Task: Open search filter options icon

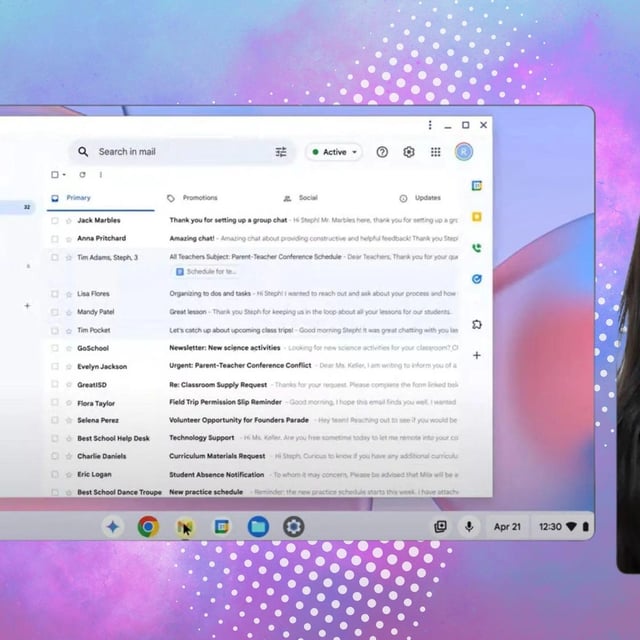Action: 281,152
